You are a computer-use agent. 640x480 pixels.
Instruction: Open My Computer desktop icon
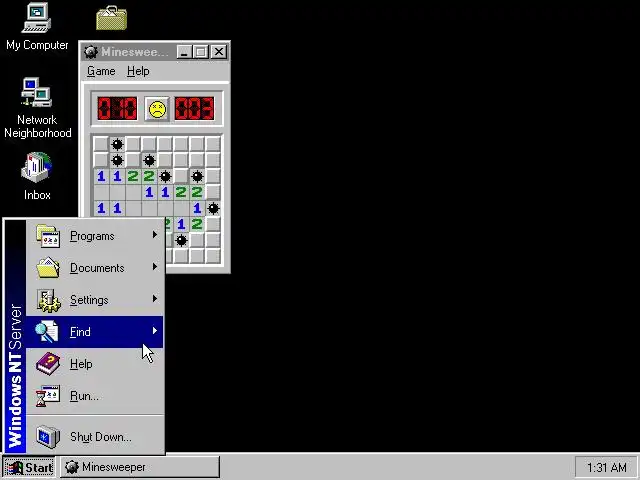coord(37,27)
